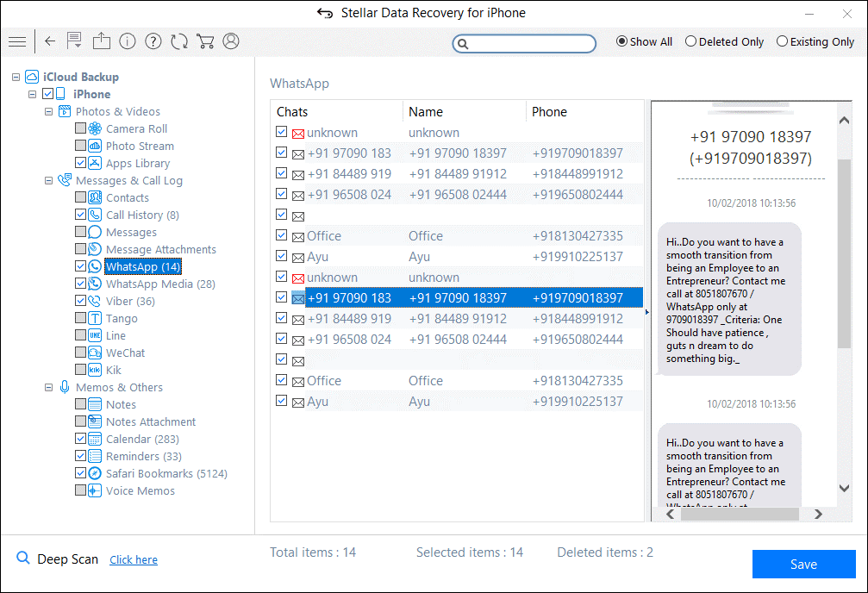This screenshot has width=868, height=593.
Task: Uncheck the WhatsApp (14) checkbox
Action: tap(80, 265)
